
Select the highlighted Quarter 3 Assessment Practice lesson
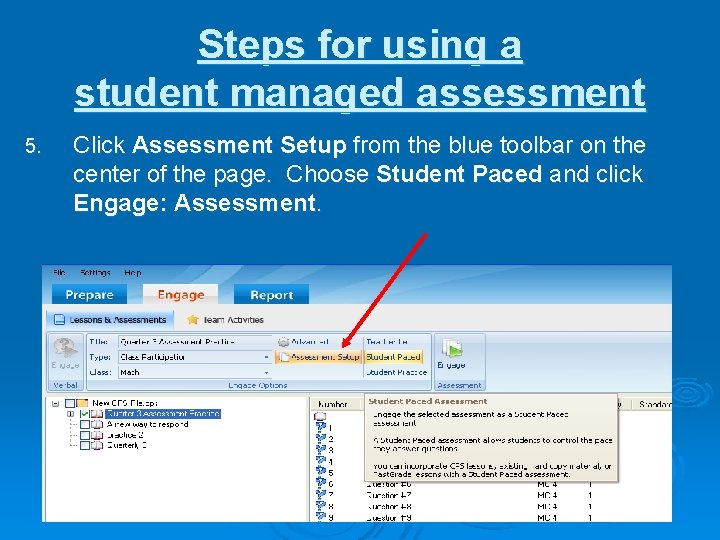(163, 414)
